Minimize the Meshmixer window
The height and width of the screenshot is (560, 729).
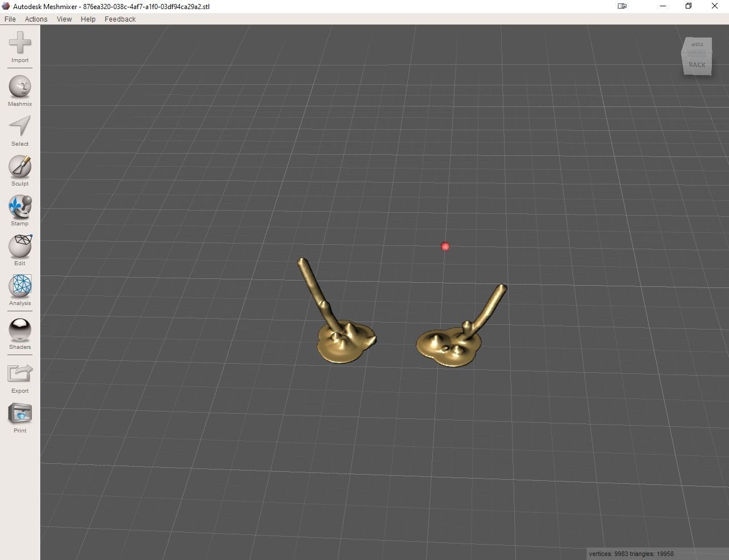click(663, 6)
